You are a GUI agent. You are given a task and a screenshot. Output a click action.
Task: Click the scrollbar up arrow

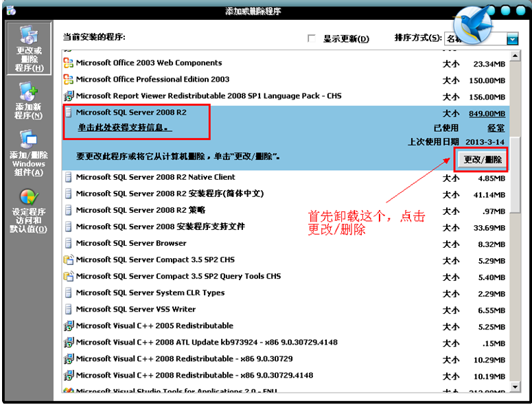coord(515,56)
